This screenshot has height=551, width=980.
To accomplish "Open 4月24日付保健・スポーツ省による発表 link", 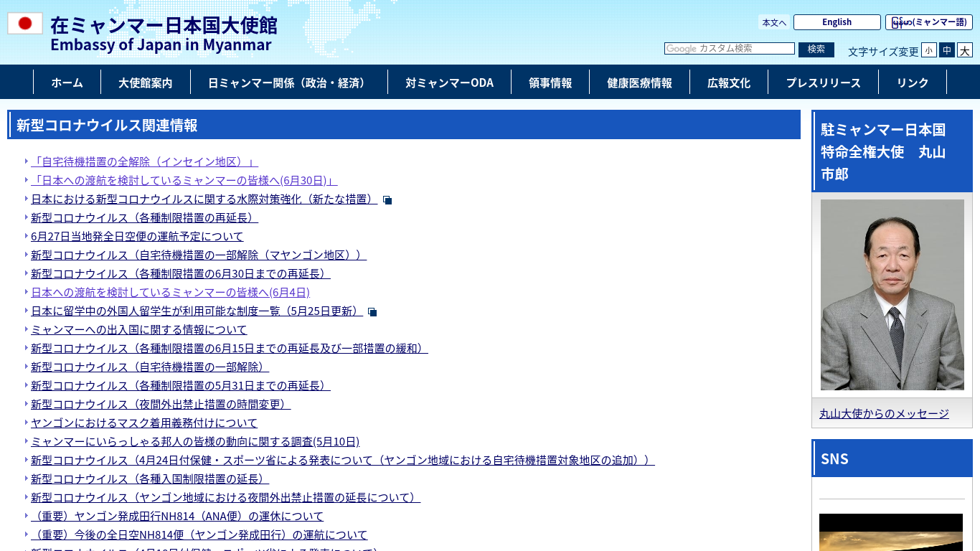I will pos(343,460).
